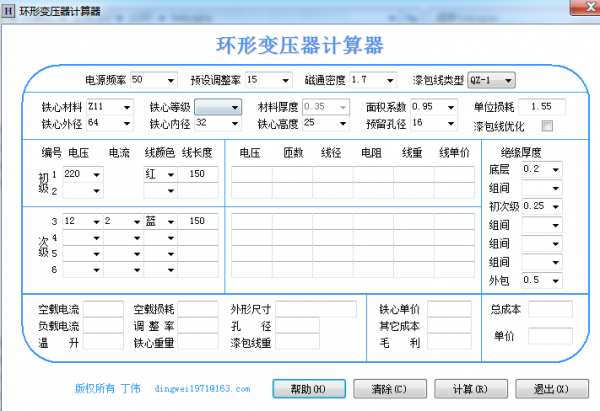Click the 铁心重量 output field
The width and height of the screenshot is (600, 411).
pos(197,341)
